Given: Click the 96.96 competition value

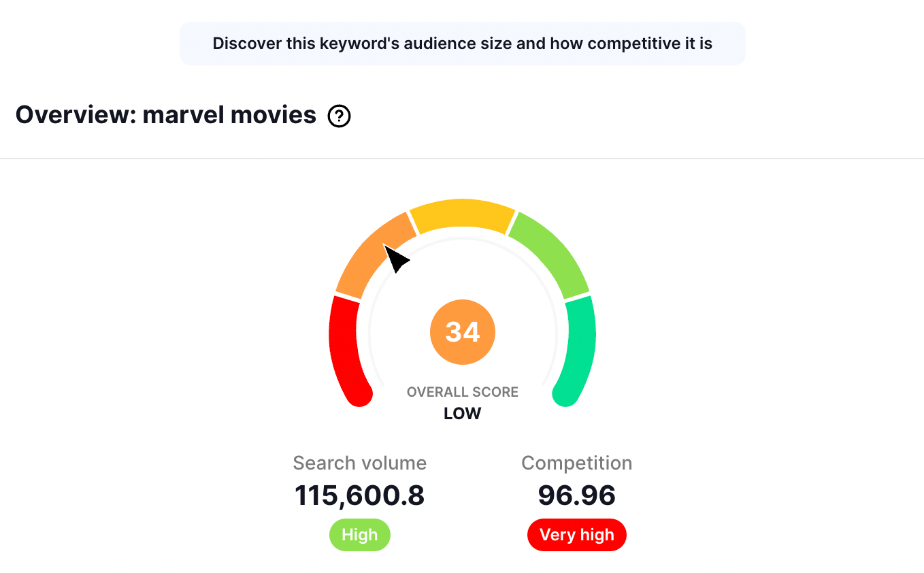Looking at the screenshot, I should 577,495.
